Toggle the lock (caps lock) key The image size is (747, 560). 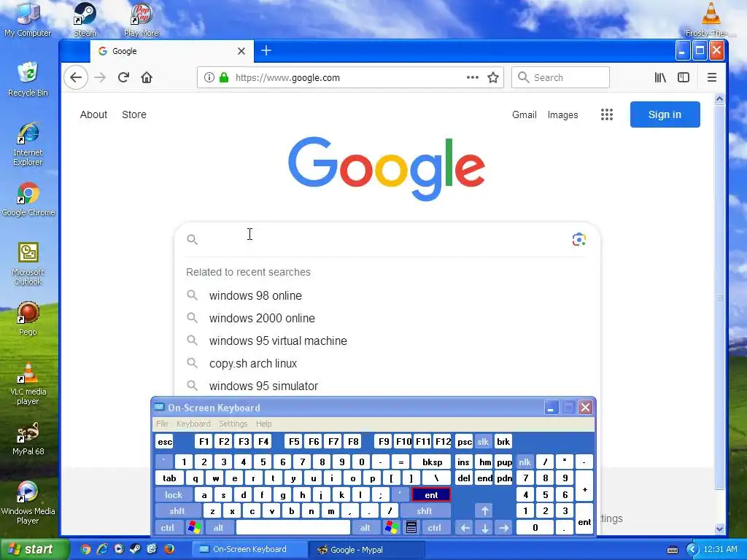pos(174,495)
